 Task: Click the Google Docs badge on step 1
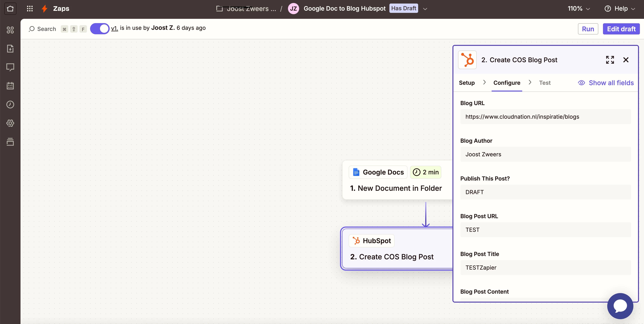pos(378,172)
